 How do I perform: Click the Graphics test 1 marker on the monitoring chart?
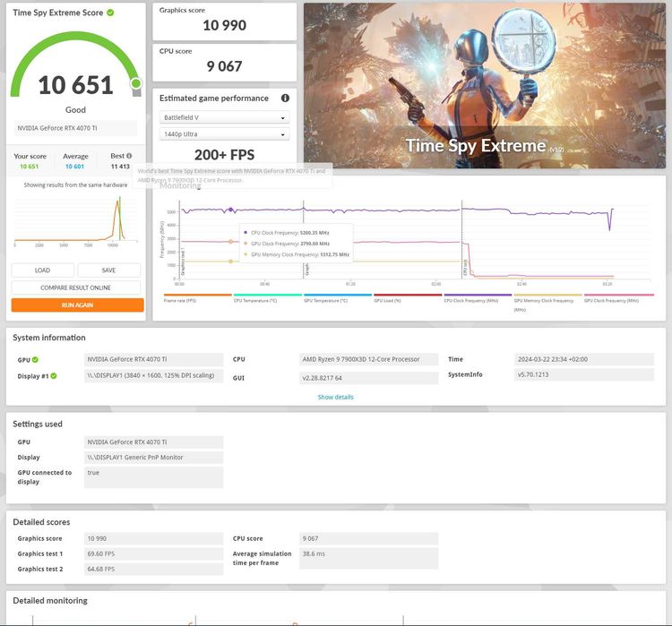183,262
